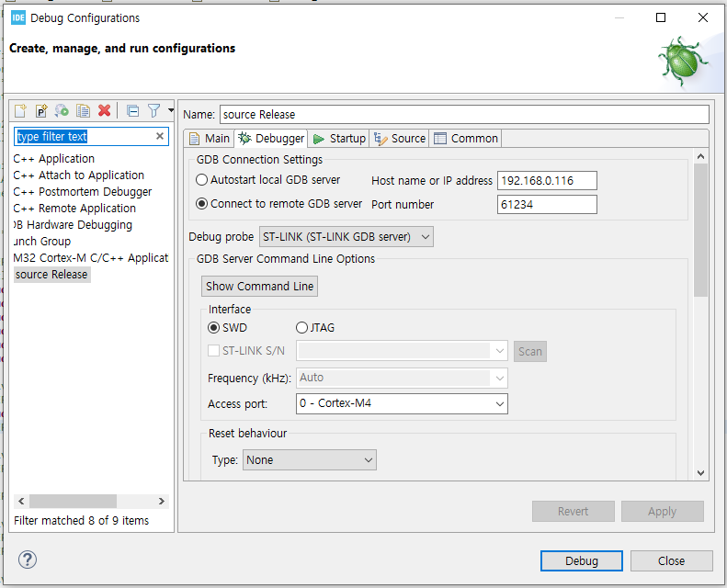Select the SWD interface radio button
The height and width of the screenshot is (588, 727).
[x=214, y=328]
